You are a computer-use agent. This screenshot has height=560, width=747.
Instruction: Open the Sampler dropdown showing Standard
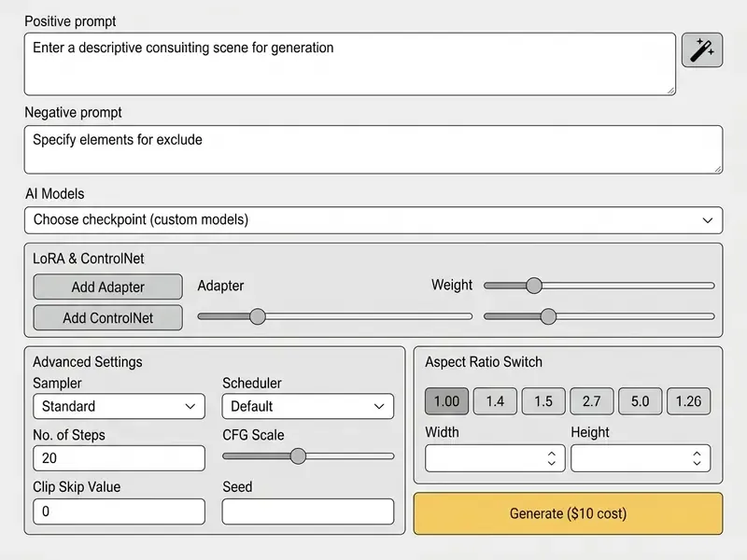120,406
